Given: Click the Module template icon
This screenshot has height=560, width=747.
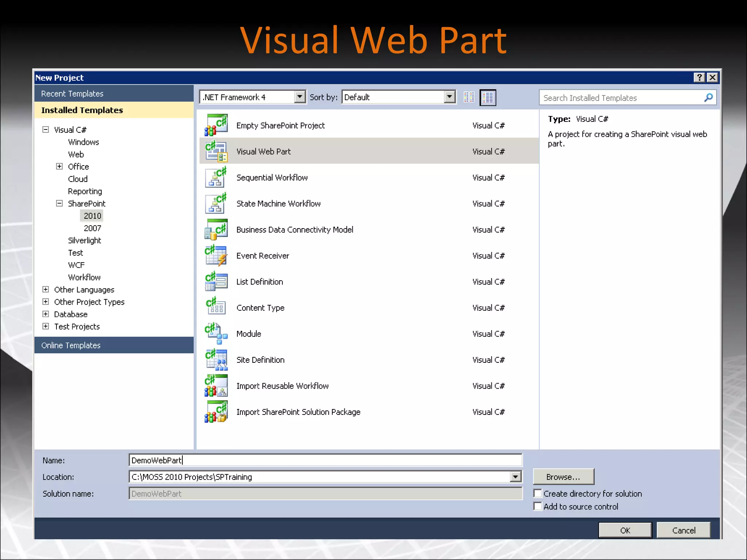Looking at the screenshot, I should (216, 334).
